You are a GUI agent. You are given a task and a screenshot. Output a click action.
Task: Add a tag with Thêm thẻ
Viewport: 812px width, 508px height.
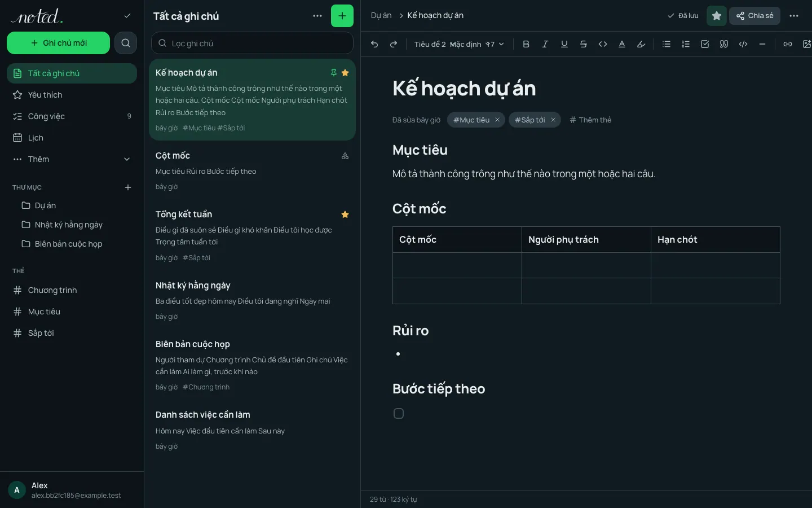590,120
